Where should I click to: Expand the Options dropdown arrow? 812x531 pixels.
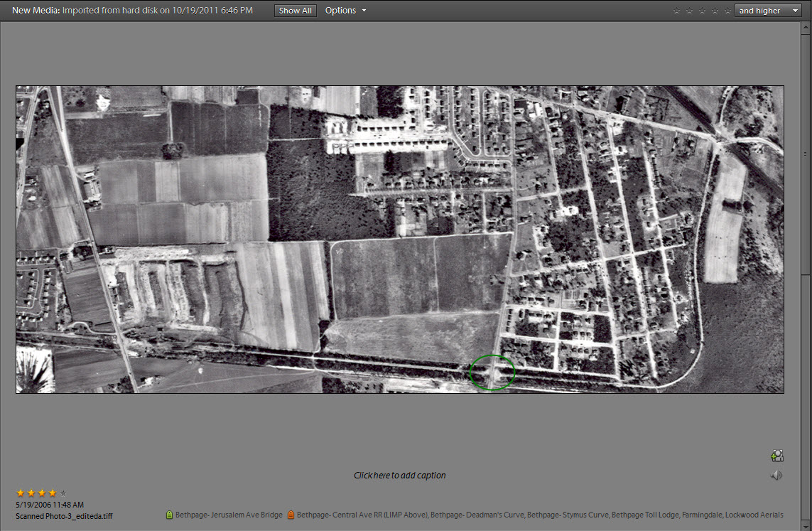tap(364, 11)
